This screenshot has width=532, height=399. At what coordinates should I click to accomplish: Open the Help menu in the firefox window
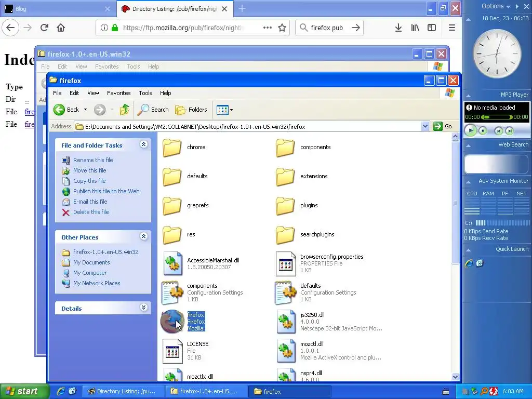point(166,93)
